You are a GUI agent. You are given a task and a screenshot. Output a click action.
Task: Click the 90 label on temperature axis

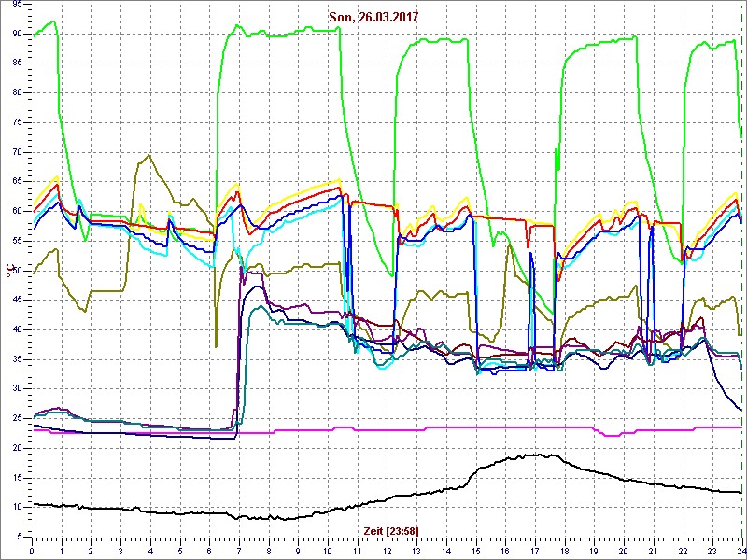pos(16,34)
